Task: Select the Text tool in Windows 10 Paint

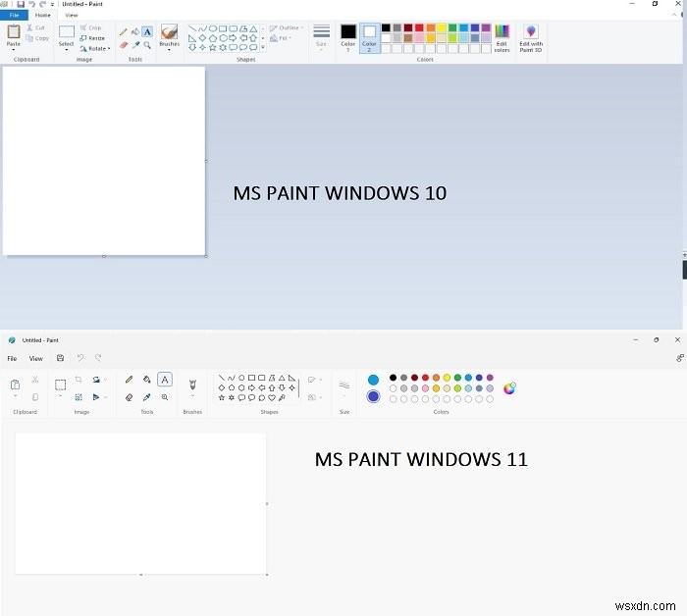Action: (x=147, y=31)
